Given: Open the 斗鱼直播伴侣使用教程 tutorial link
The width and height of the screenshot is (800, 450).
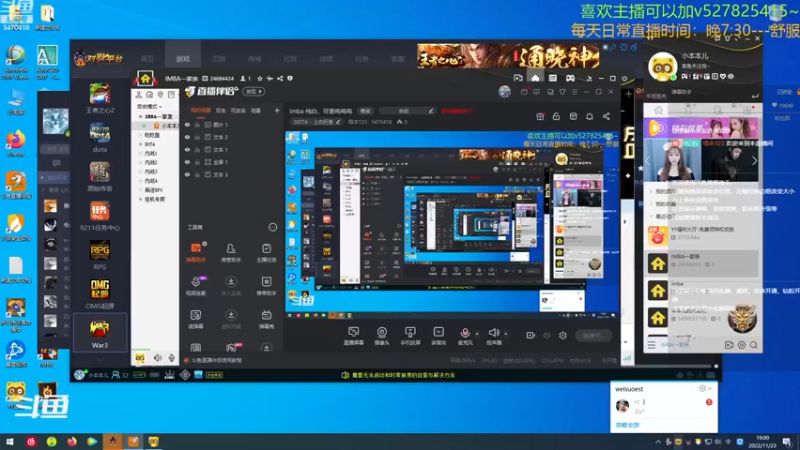Looking at the screenshot, I should pyautogui.click(x=216, y=360).
